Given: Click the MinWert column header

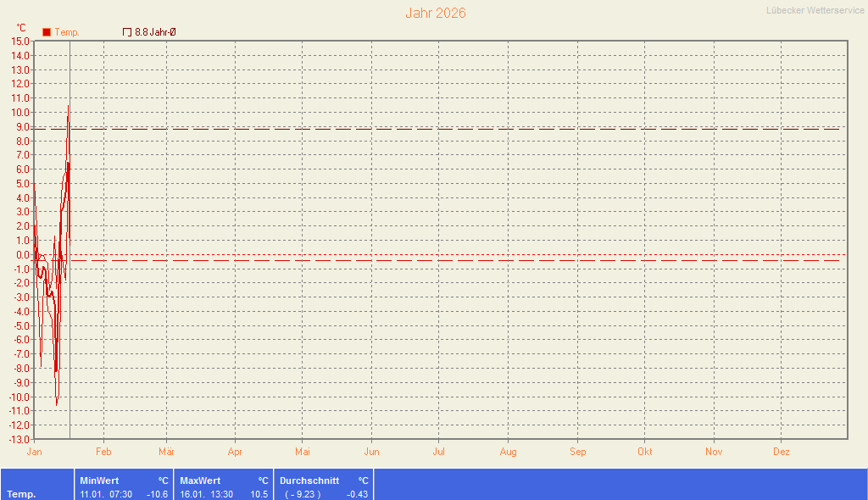Looking at the screenshot, I should (99, 481).
